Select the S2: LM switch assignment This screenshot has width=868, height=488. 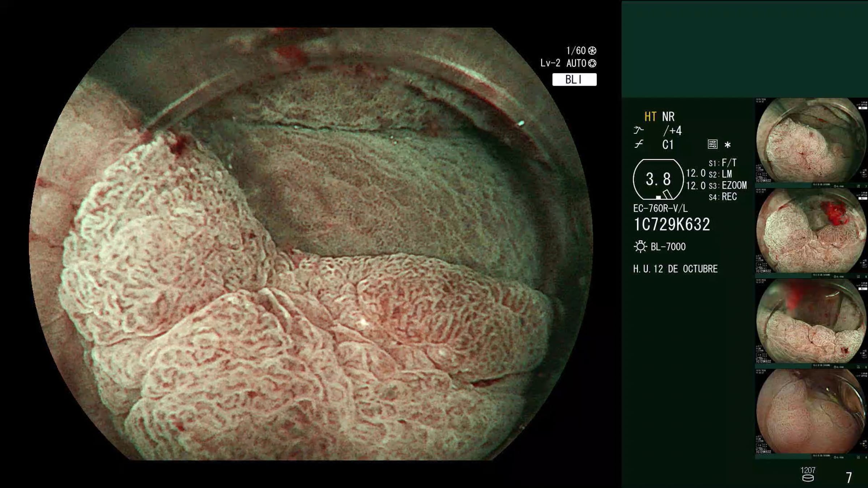coord(720,174)
